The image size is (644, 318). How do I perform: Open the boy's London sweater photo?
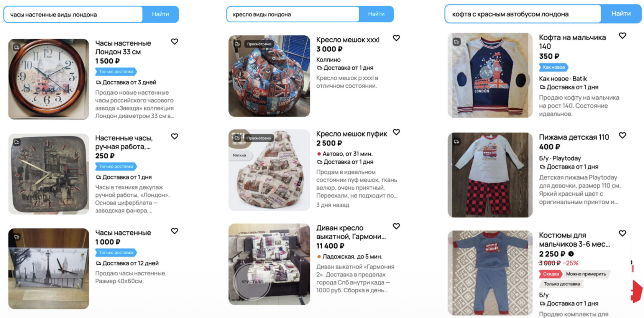(x=490, y=75)
